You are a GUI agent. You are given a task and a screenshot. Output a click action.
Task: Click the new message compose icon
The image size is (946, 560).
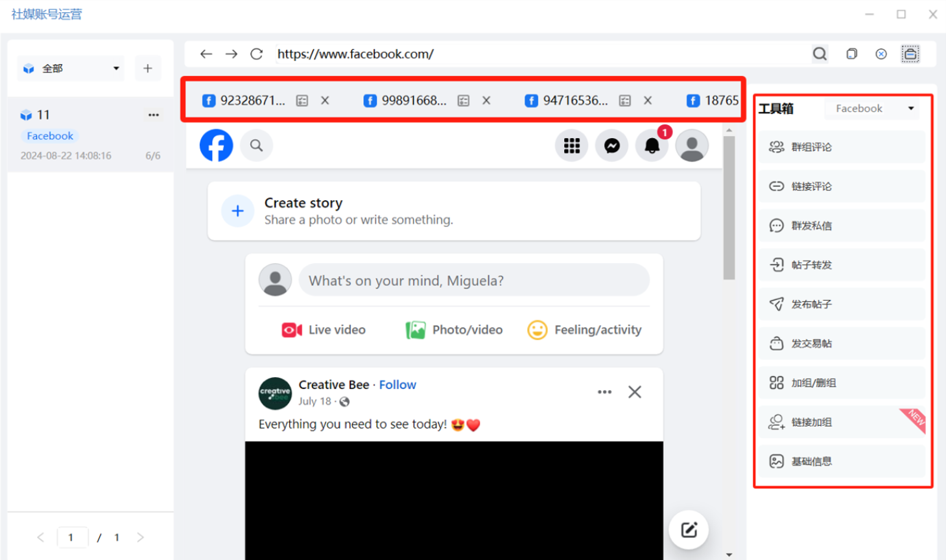pyautogui.click(x=689, y=530)
